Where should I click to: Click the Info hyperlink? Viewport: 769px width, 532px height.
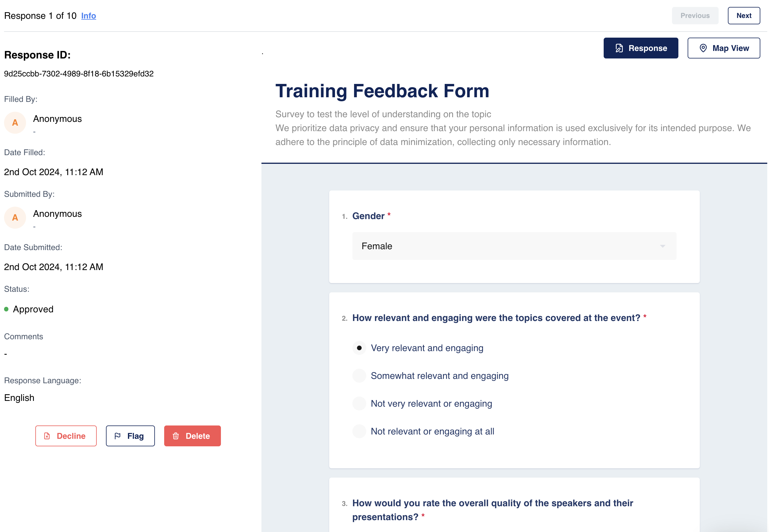tap(88, 16)
